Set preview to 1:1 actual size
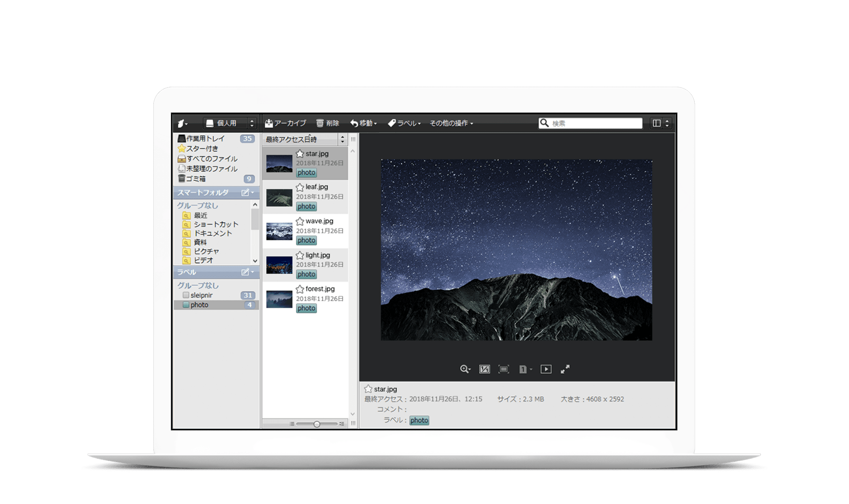 point(484,369)
